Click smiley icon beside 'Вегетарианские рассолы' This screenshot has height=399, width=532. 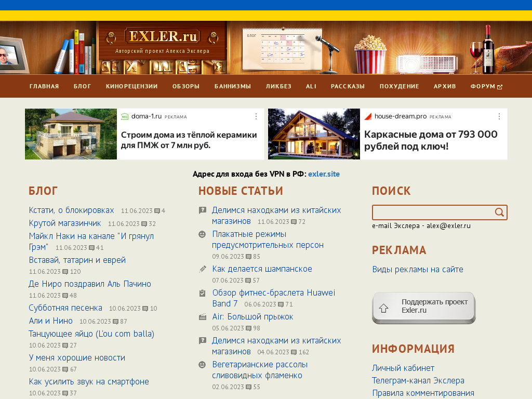(202, 365)
